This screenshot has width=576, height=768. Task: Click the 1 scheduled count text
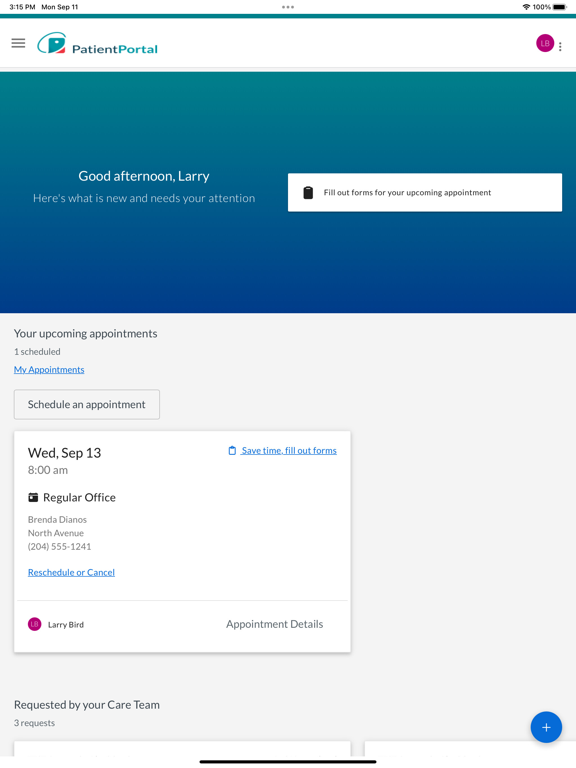click(37, 352)
